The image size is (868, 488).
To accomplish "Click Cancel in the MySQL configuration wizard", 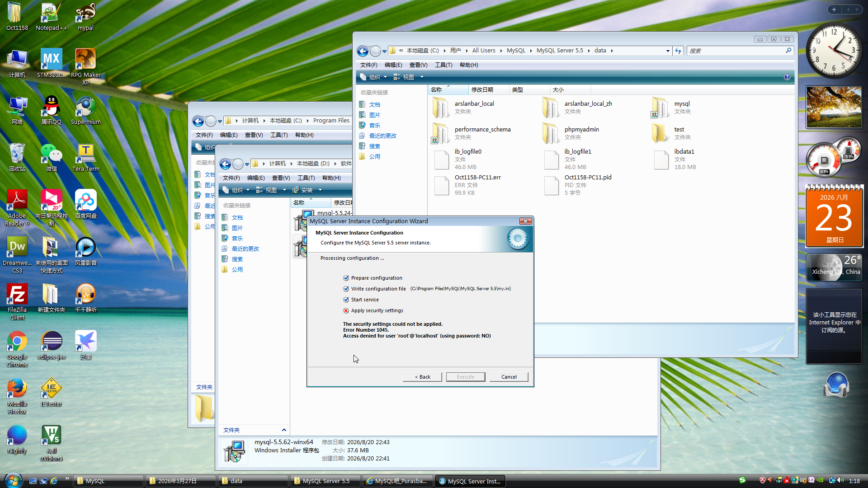I will [x=509, y=377].
